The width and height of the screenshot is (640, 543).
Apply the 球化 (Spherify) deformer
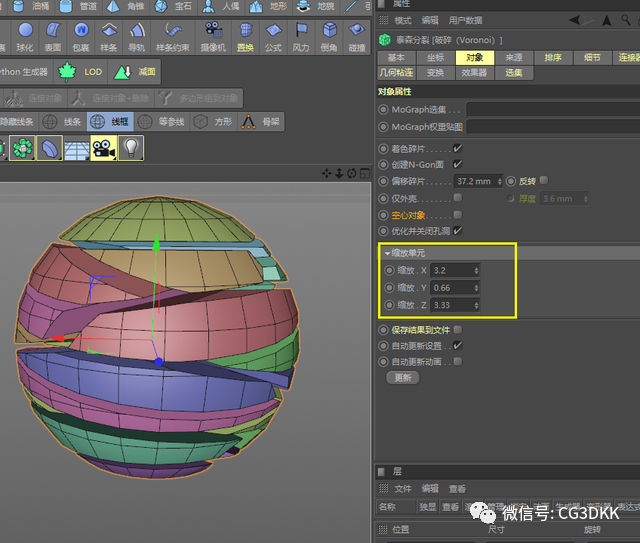point(25,37)
